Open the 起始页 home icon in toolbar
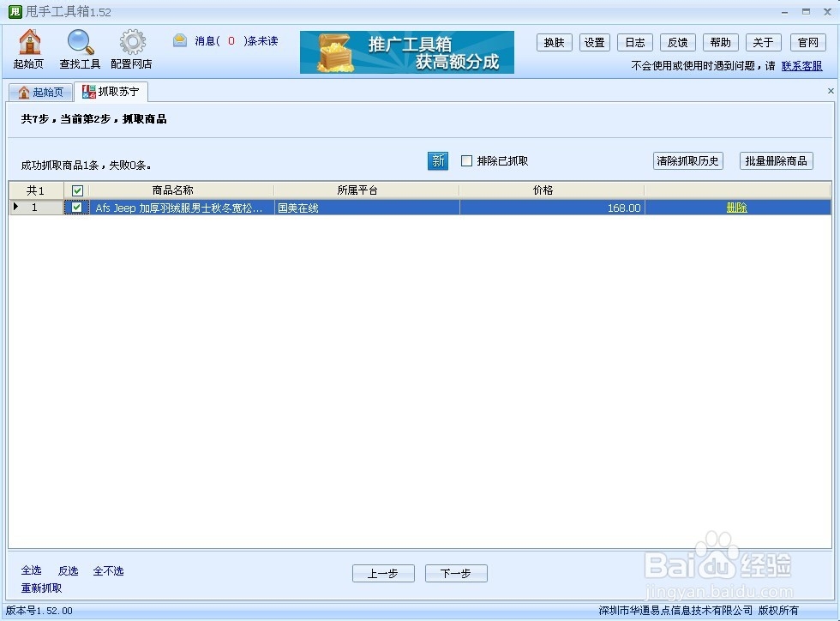Screen dimensions: 840x621 [28, 41]
